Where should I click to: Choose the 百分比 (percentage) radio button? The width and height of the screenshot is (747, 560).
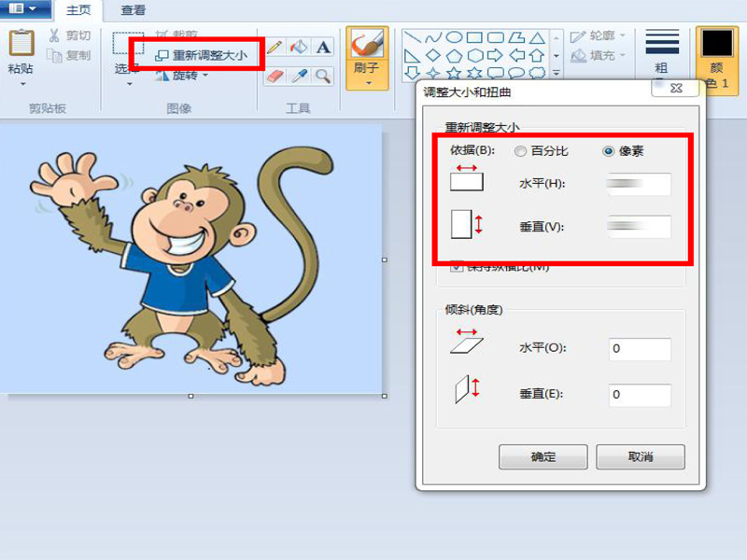pos(520,151)
